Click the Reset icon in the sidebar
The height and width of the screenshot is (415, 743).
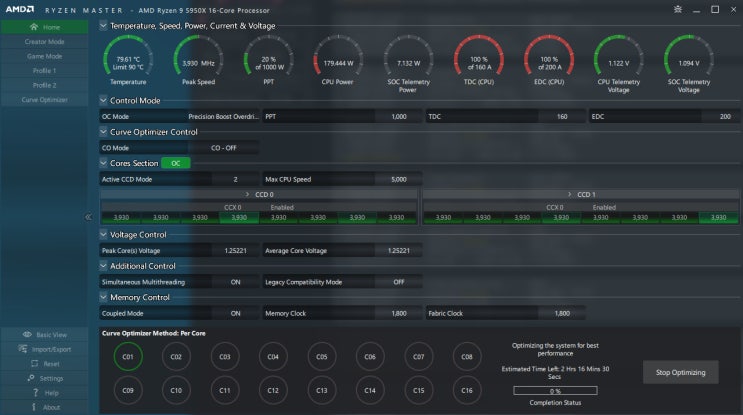point(34,364)
